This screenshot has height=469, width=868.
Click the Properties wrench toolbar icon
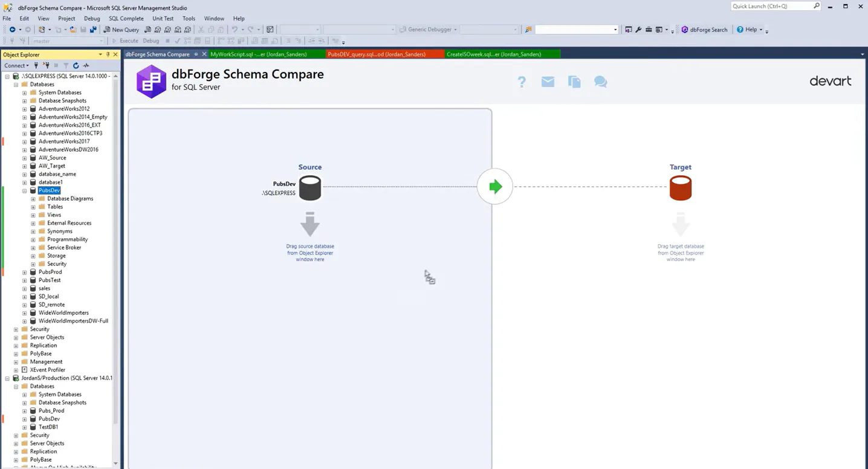(638, 30)
